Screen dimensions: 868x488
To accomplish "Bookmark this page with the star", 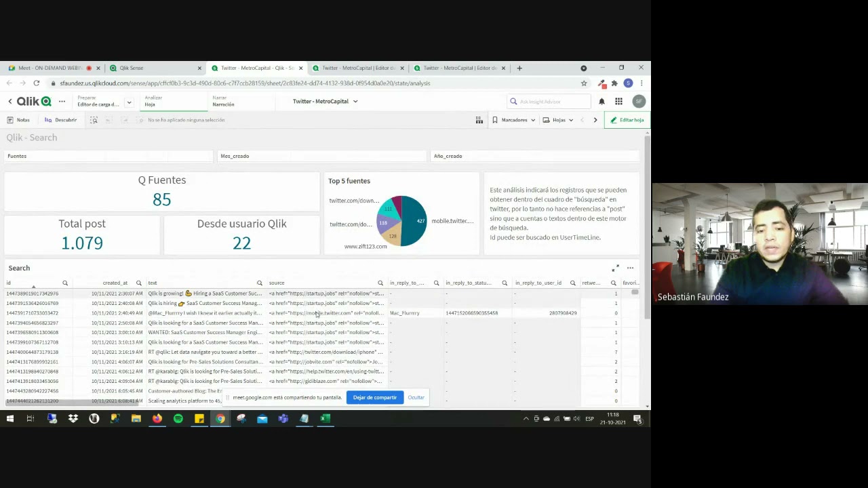I will coord(584,83).
